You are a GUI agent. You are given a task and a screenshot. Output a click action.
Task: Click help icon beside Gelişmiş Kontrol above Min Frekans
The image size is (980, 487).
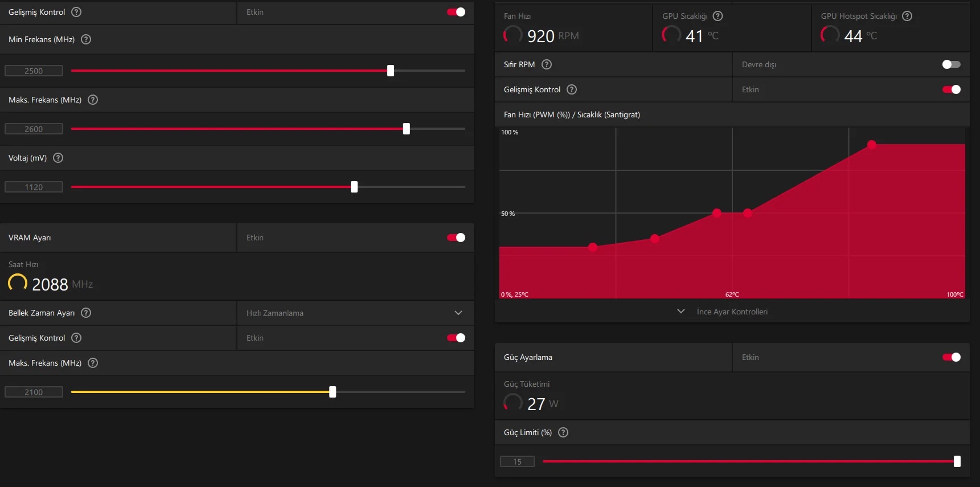pos(76,12)
